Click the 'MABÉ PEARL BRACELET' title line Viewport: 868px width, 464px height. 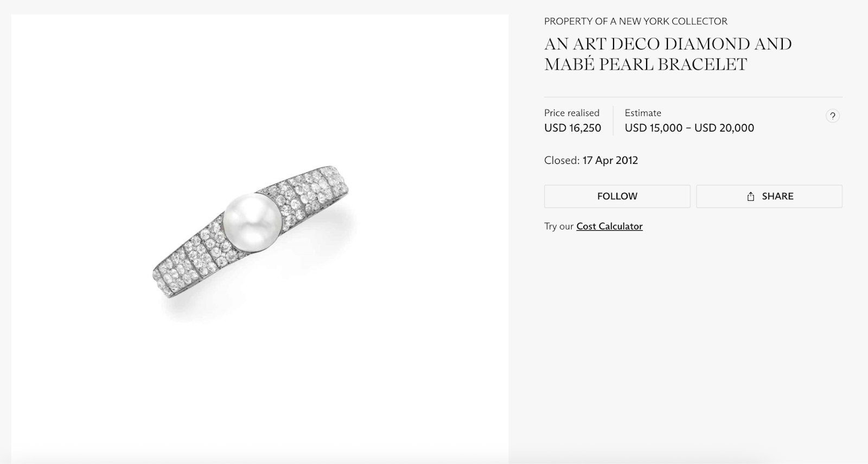646,64
